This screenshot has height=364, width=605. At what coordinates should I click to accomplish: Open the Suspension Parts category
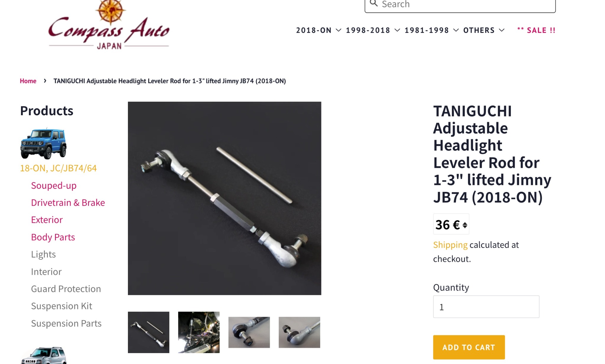point(66,324)
